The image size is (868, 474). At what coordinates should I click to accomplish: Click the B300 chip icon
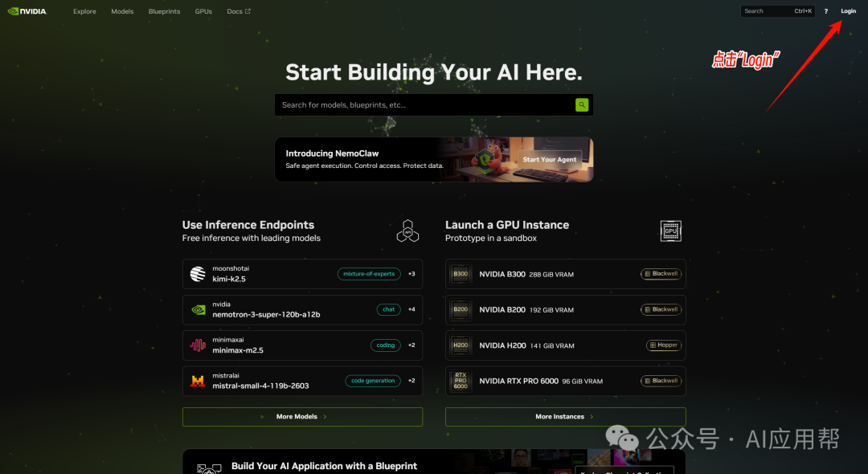(x=461, y=274)
